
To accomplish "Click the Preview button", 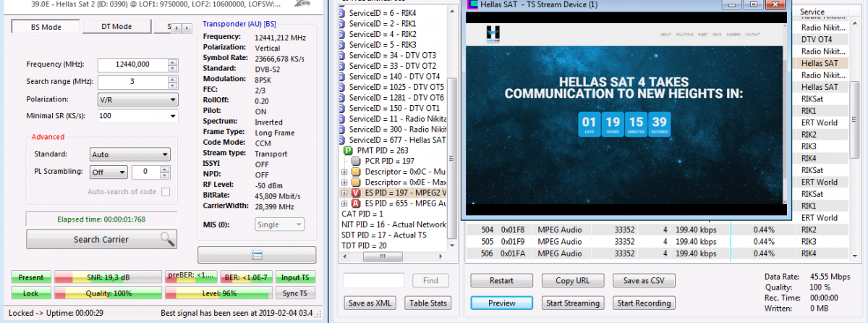I will coord(501,303).
